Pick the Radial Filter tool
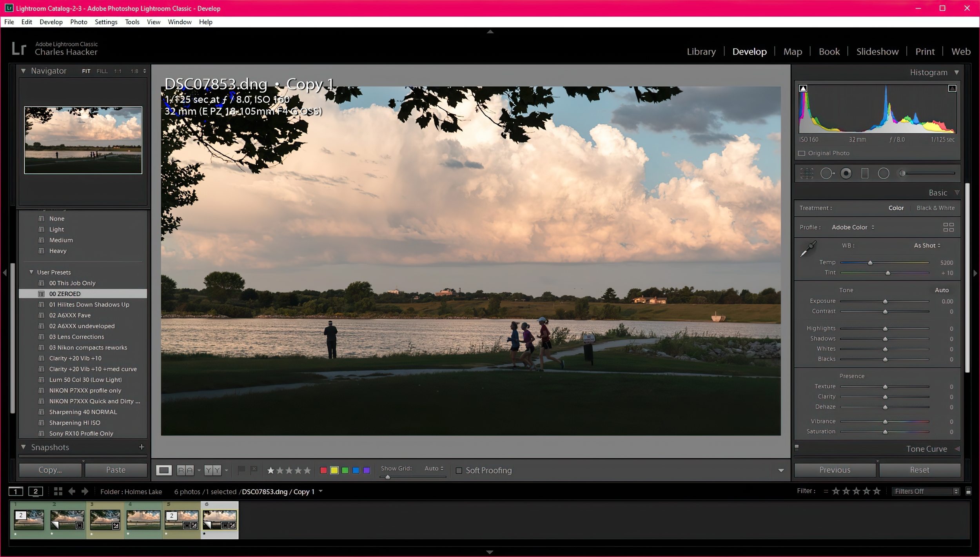Image resolution: width=980 pixels, height=557 pixels. coord(884,173)
